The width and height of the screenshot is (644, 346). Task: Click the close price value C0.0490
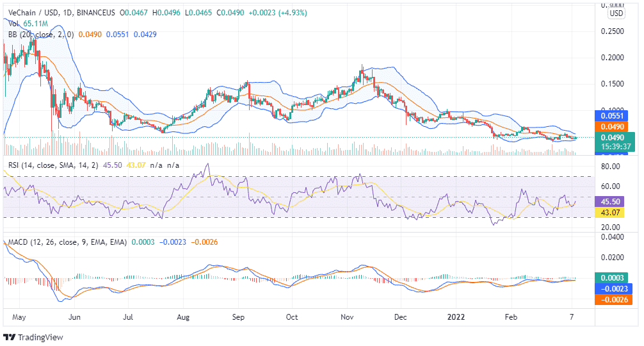point(230,13)
